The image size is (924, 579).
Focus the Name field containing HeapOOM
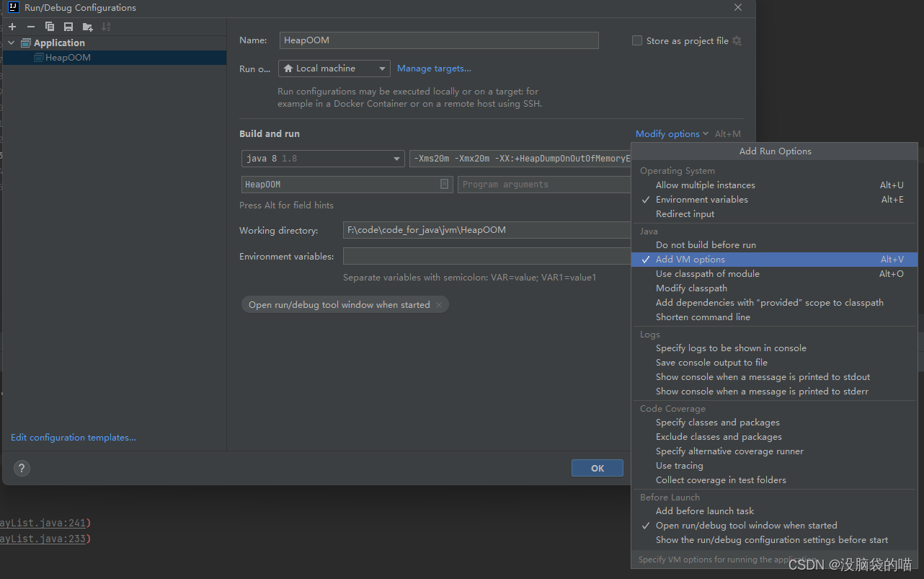(439, 40)
